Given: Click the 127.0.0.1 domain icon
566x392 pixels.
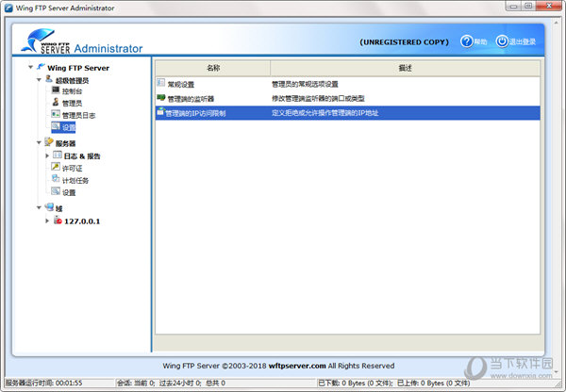Looking at the screenshot, I should pyautogui.click(x=58, y=220).
